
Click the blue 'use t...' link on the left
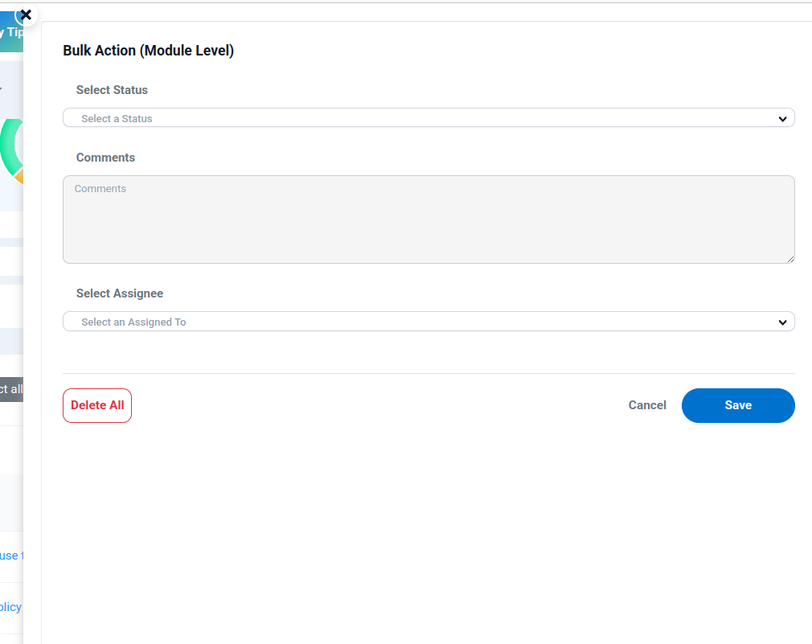click(10, 556)
